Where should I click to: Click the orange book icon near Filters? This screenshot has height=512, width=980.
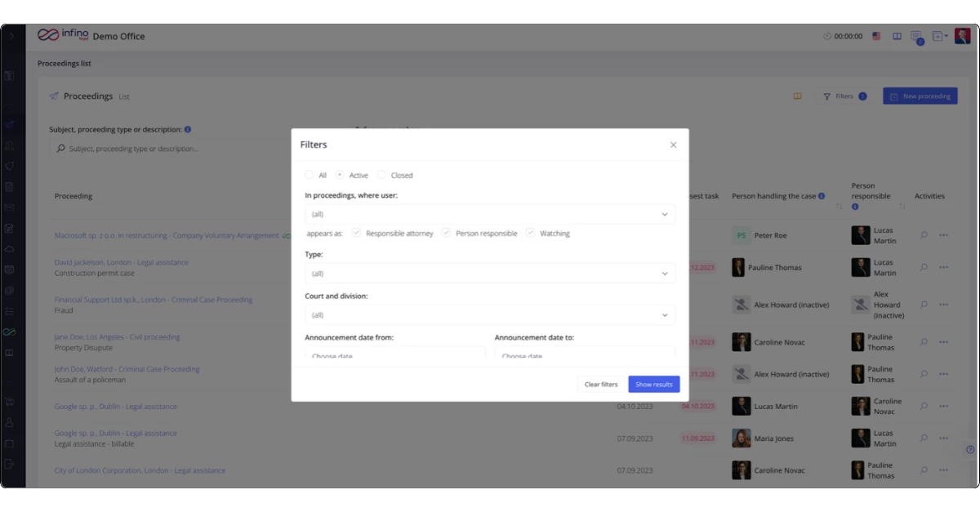(797, 96)
